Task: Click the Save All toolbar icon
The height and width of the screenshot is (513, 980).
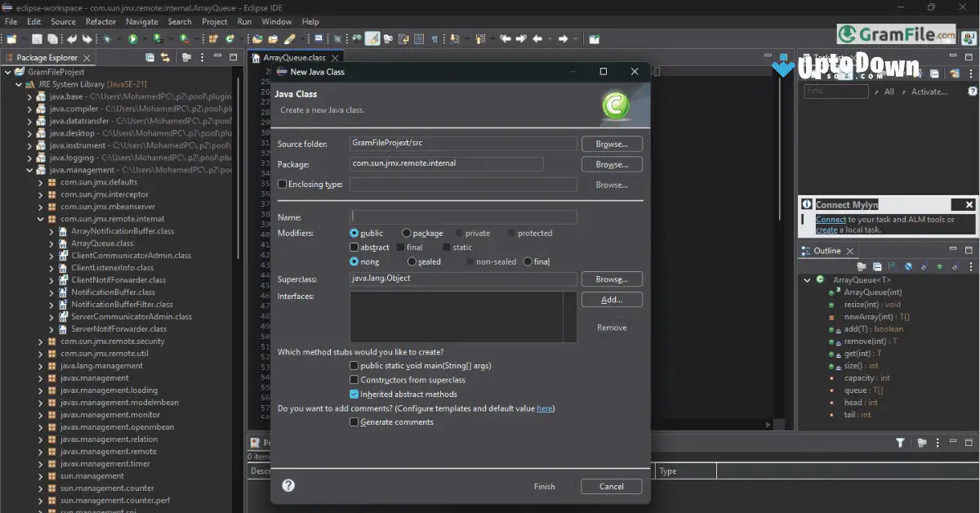Action: click(x=53, y=38)
